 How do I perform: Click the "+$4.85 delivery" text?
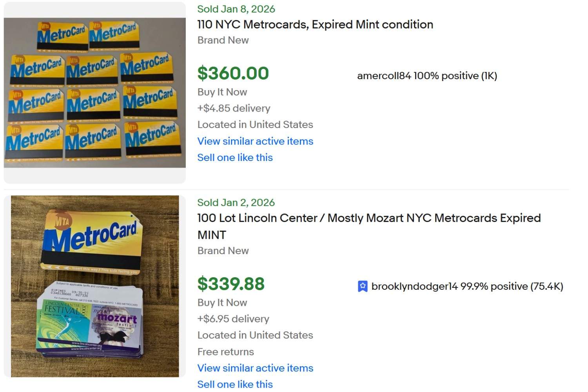234,108
